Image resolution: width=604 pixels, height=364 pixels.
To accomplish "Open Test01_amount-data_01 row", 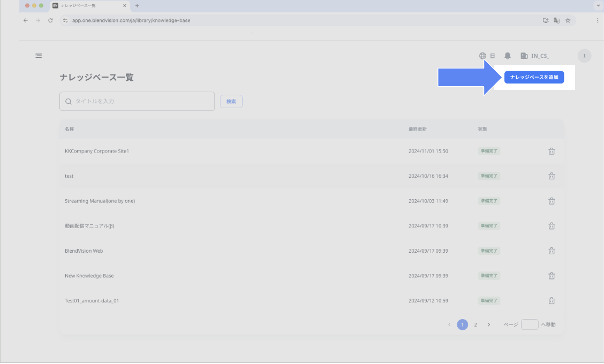I will pyautogui.click(x=312, y=301).
